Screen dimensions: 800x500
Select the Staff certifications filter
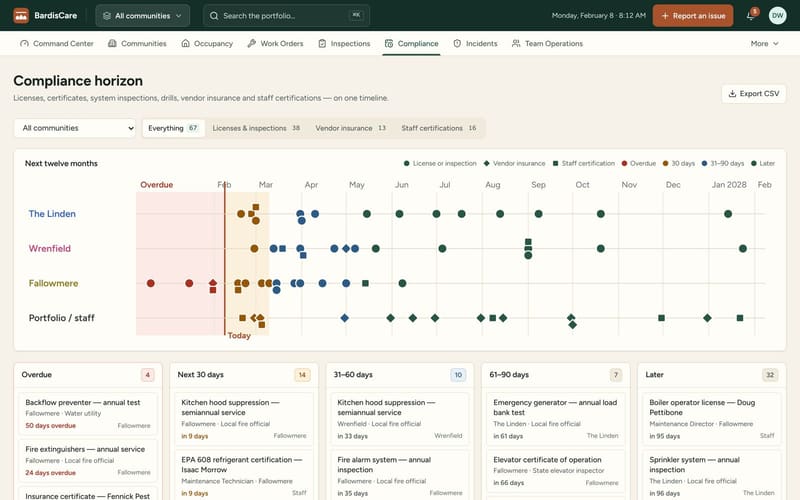(x=439, y=128)
